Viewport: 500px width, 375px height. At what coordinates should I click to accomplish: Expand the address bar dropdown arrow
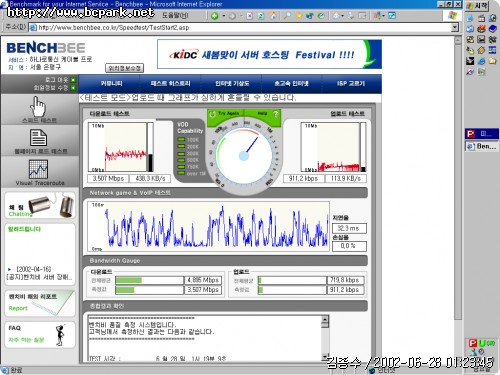point(455,27)
